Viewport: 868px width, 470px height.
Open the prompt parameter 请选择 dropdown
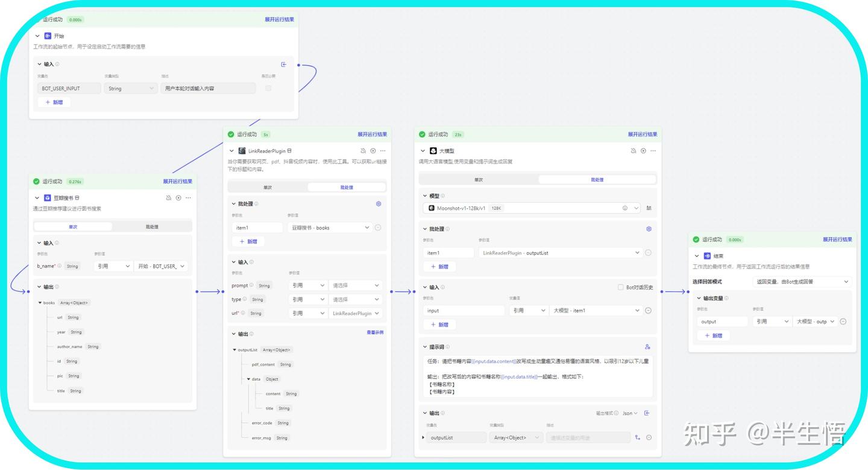(x=356, y=285)
